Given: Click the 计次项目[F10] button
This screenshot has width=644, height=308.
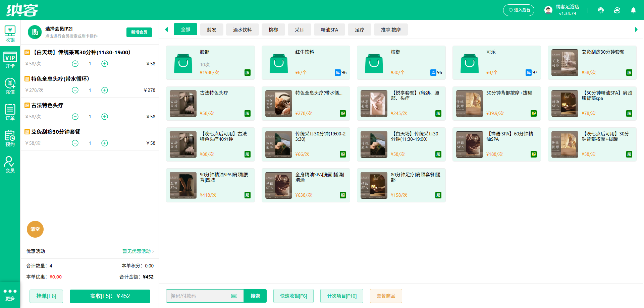Looking at the screenshot, I should click(x=342, y=296).
